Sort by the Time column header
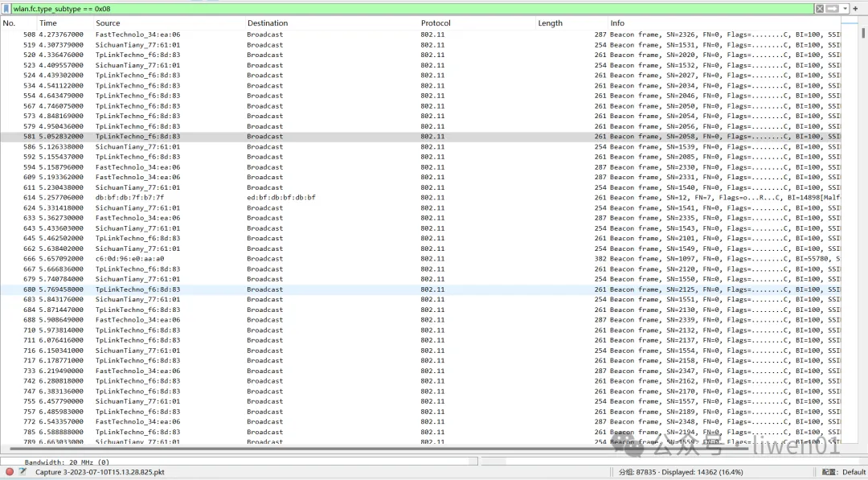The width and height of the screenshot is (868, 480). 65,23
